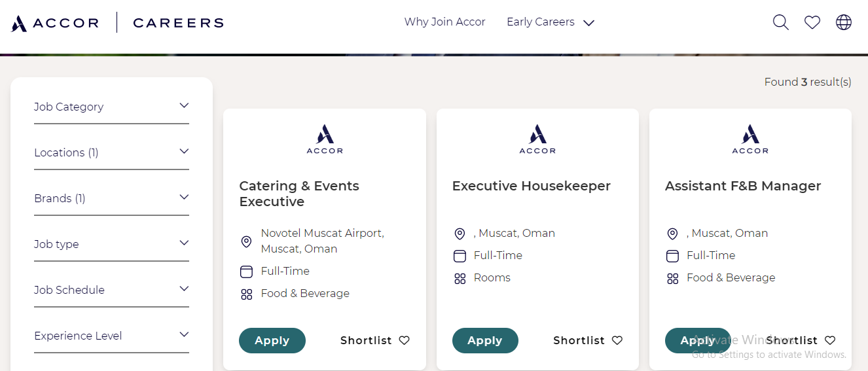The image size is (868, 371).
Task: Click the Found 3 result(s) text
Action: tap(808, 82)
